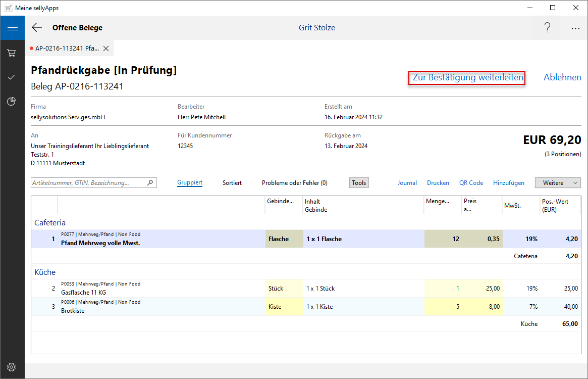Show Probleme oder Fehler filter
This screenshot has height=379, width=588.
pos(294,183)
